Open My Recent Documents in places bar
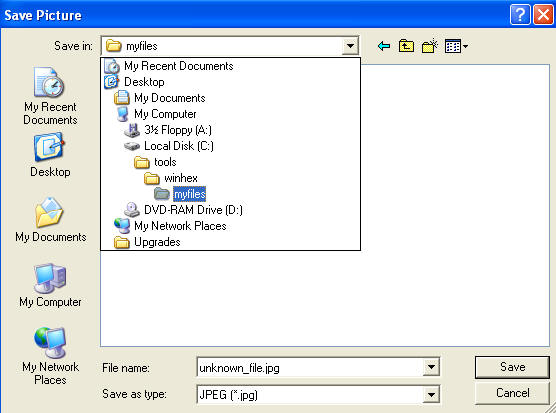 [50, 96]
